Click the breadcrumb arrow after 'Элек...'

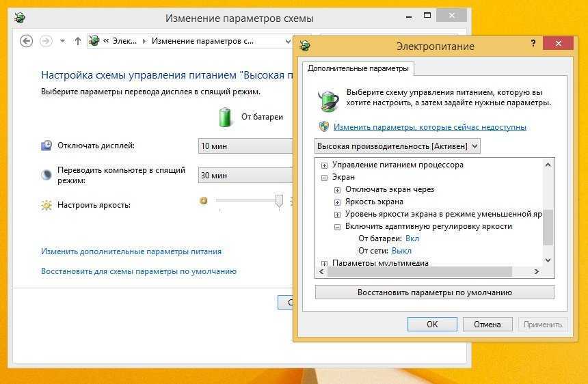pyautogui.click(x=144, y=41)
